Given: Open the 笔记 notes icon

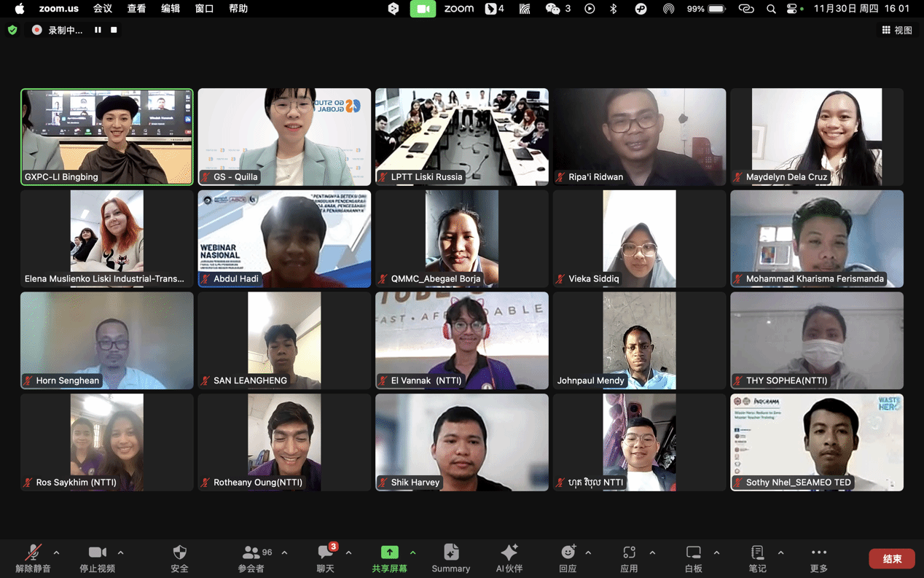Looking at the screenshot, I should pyautogui.click(x=757, y=558).
